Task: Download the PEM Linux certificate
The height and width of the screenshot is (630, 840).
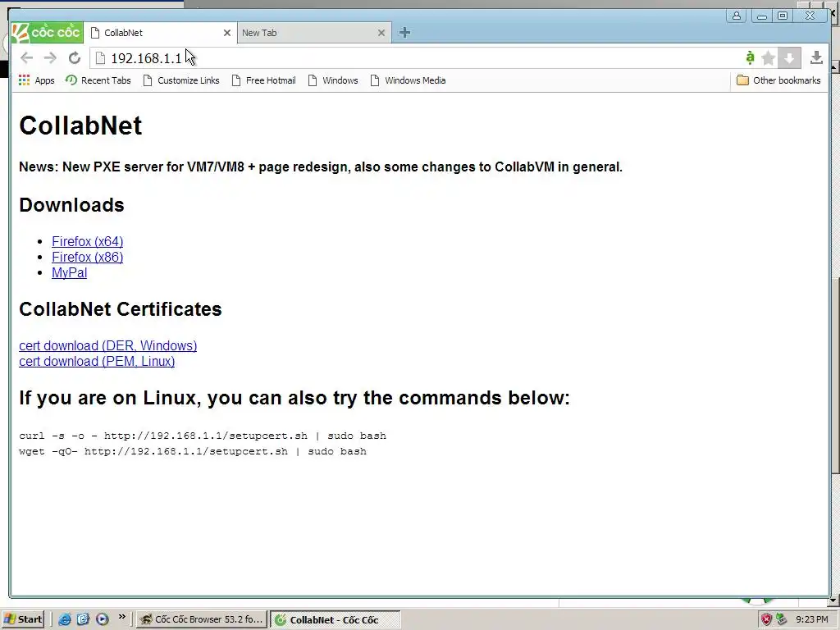Action: click(x=97, y=362)
